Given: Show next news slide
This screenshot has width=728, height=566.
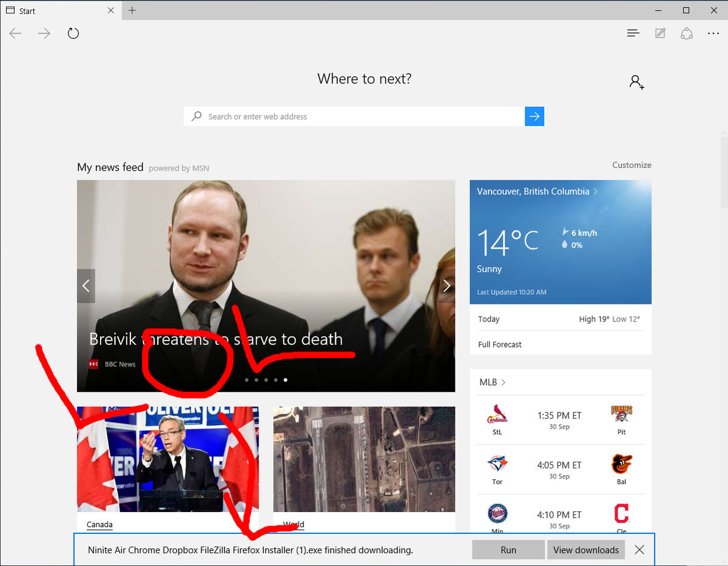Looking at the screenshot, I should (x=447, y=285).
